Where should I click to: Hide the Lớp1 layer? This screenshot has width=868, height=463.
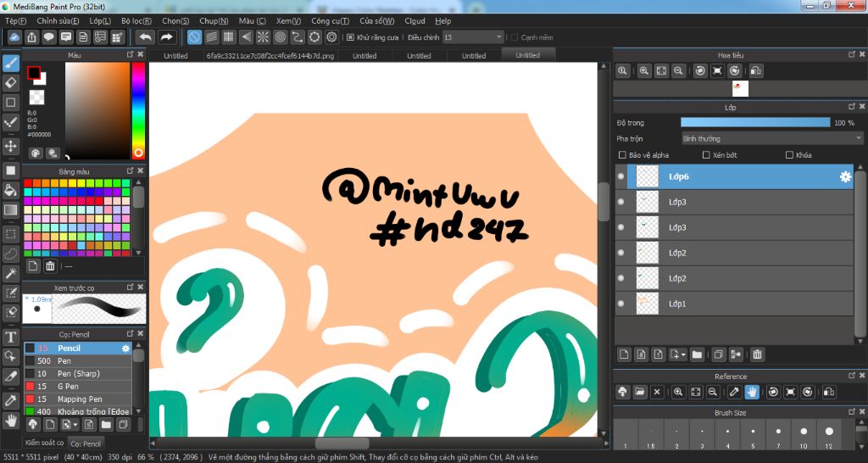[x=620, y=304]
